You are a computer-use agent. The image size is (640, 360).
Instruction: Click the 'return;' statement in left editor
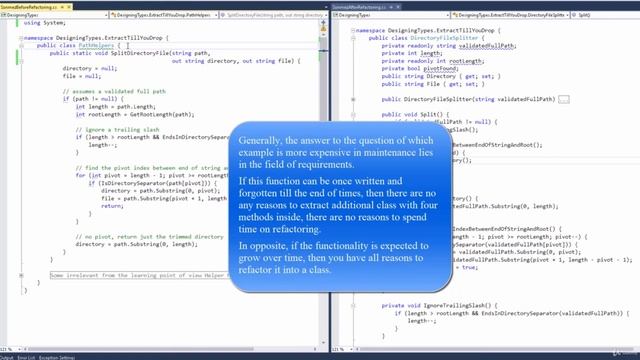(x=113, y=206)
